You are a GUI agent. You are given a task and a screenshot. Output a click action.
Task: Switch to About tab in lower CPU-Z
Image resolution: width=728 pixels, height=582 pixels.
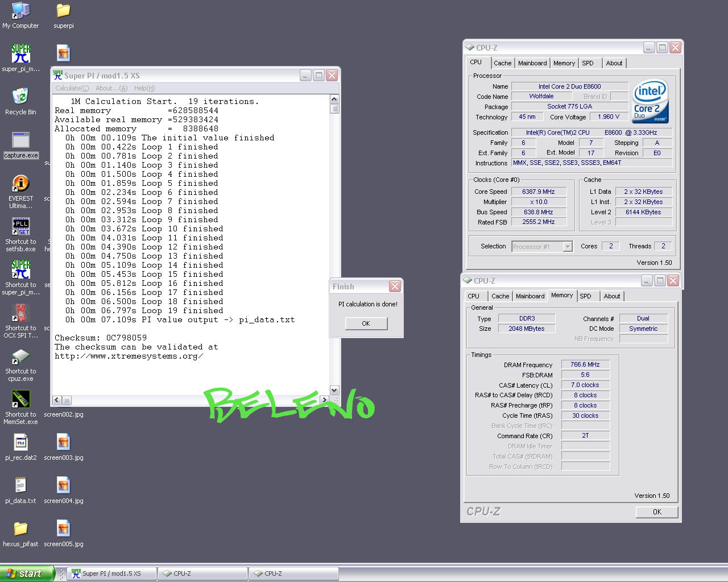612,296
